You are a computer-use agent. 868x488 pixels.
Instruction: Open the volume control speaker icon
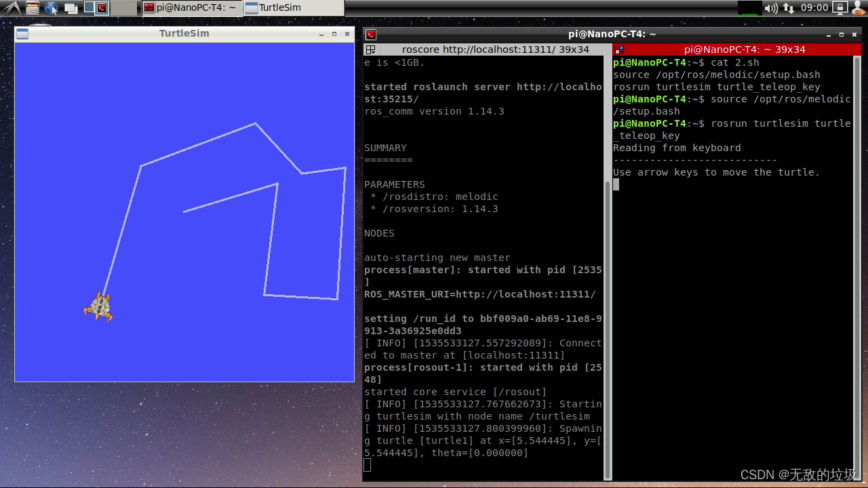pos(771,8)
